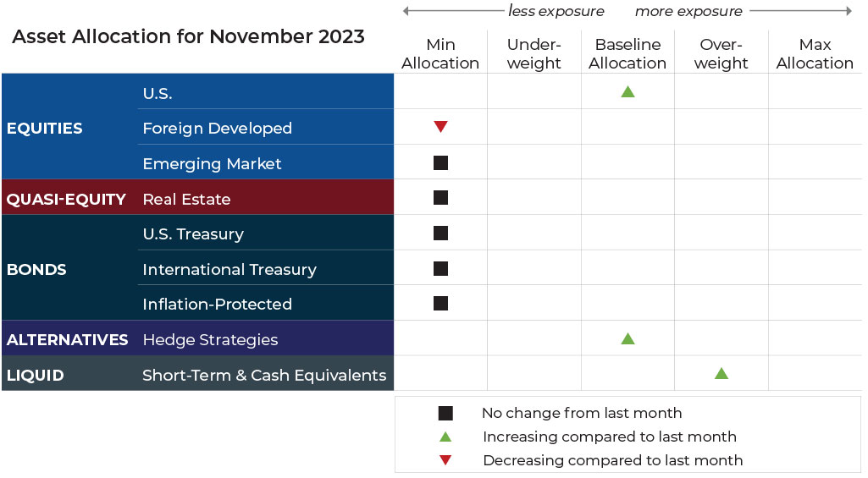The height and width of the screenshot is (478, 868).
Task: Click the green triangle legend icon
Action: coord(445,437)
